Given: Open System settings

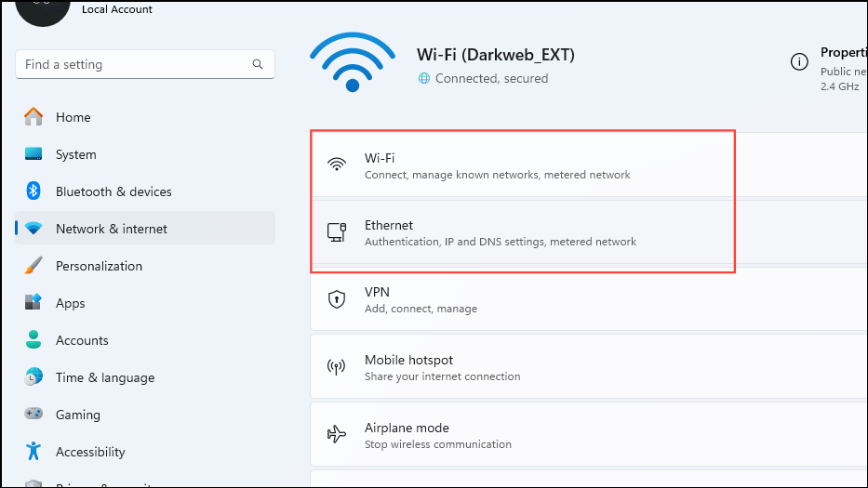Looking at the screenshot, I should (145, 153).
